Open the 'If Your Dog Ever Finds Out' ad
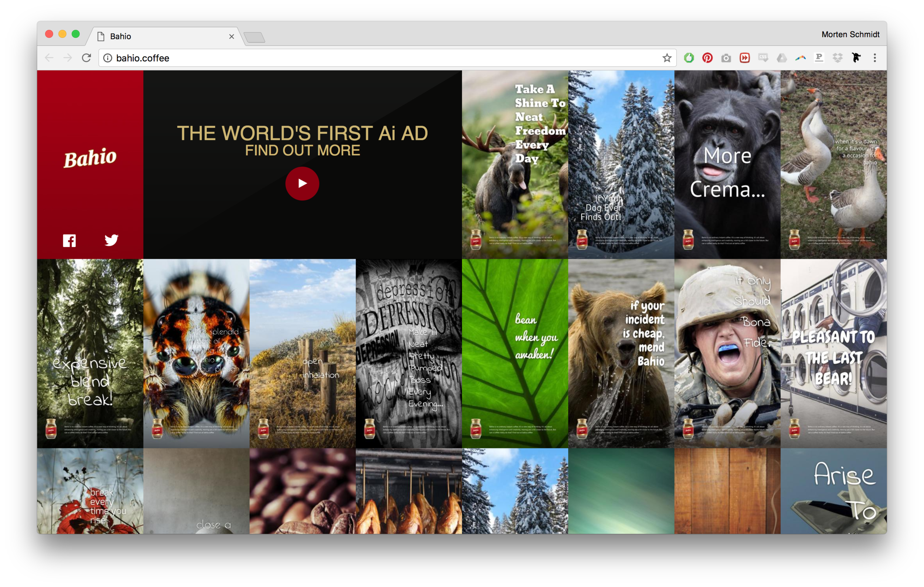Viewport: 924px width, 587px height. coord(621,164)
